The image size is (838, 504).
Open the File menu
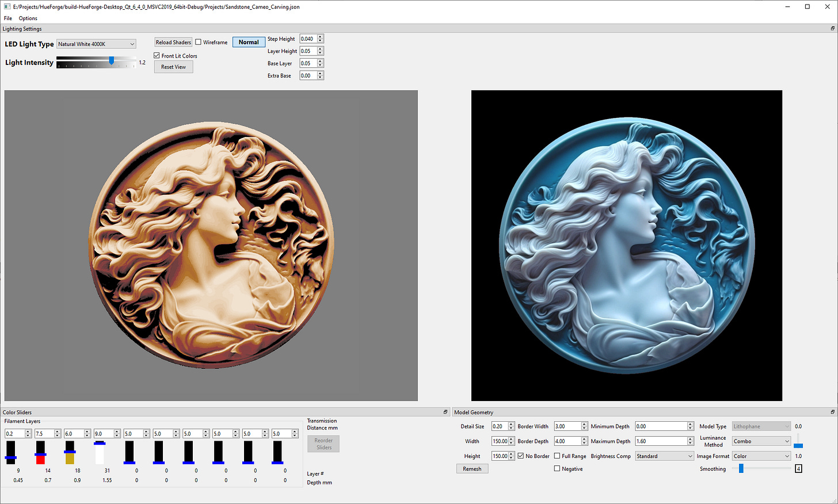coord(8,18)
